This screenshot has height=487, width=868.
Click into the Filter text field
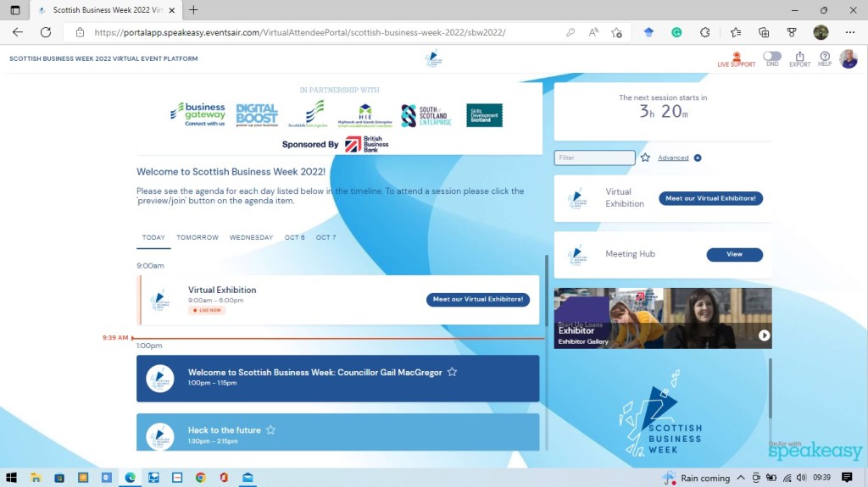pos(594,158)
